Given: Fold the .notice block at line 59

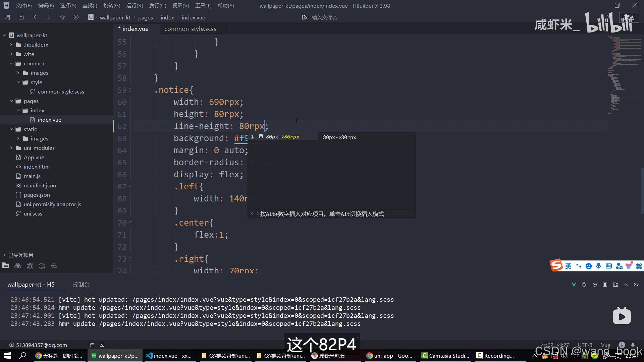Looking at the screenshot, I should pyautogui.click(x=131, y=90).
